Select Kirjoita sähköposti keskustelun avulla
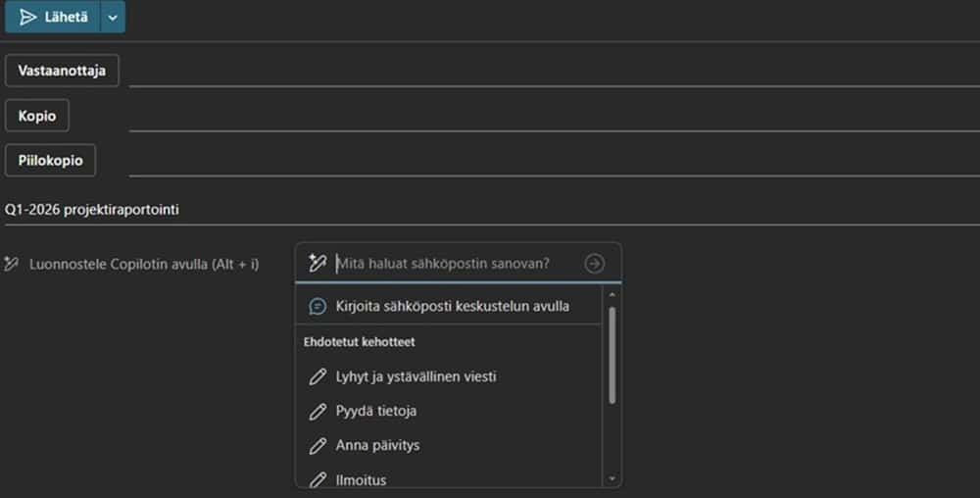 pyautogui.click(x=448, y=306)
